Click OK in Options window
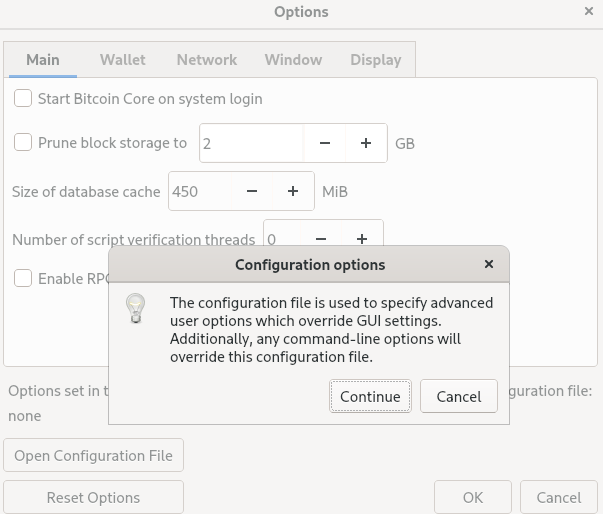 pos(473,497)
